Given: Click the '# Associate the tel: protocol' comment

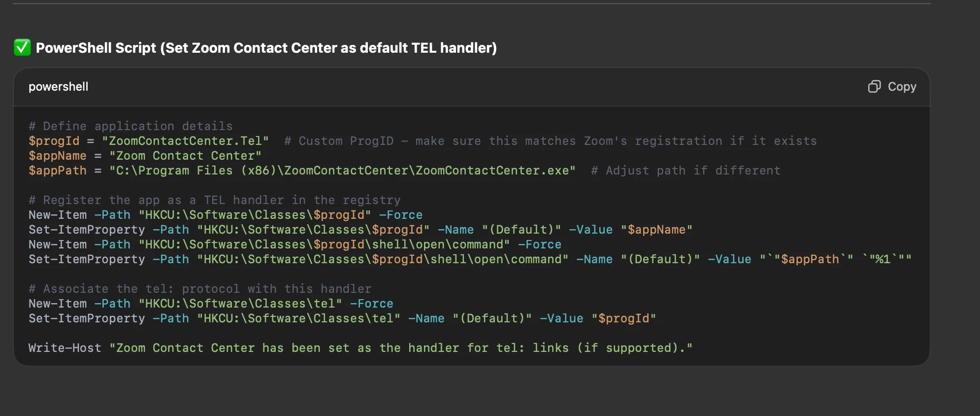Looking at the screenshot, I should pyautogui.click(x=200, y=289).
